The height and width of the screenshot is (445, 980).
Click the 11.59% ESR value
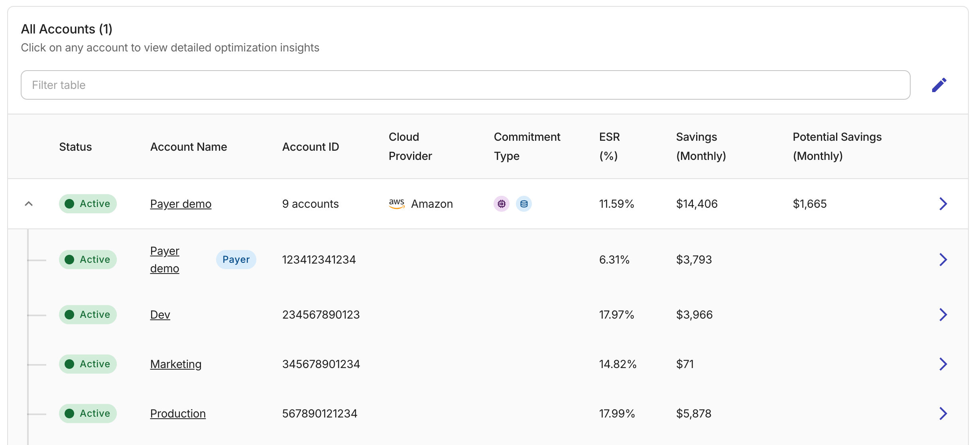pyautogui.click(x=616, y=204)
